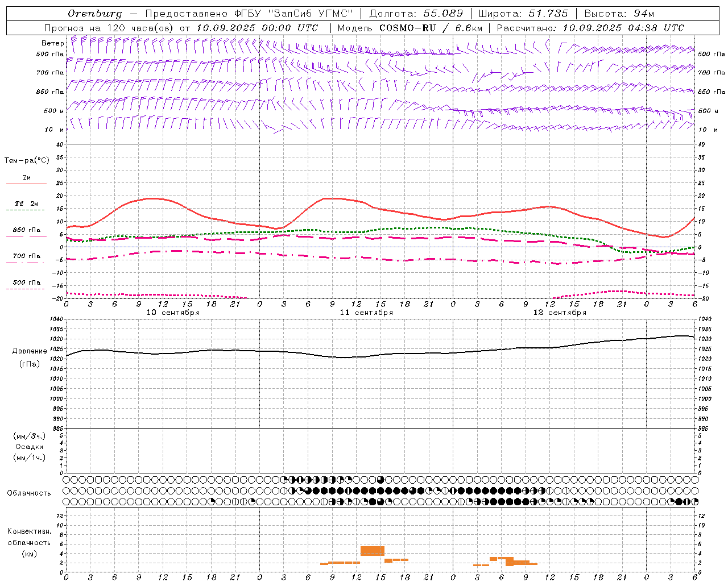Click the 'Модель COSMO-RU / 6.6км' text

(409, 28)
